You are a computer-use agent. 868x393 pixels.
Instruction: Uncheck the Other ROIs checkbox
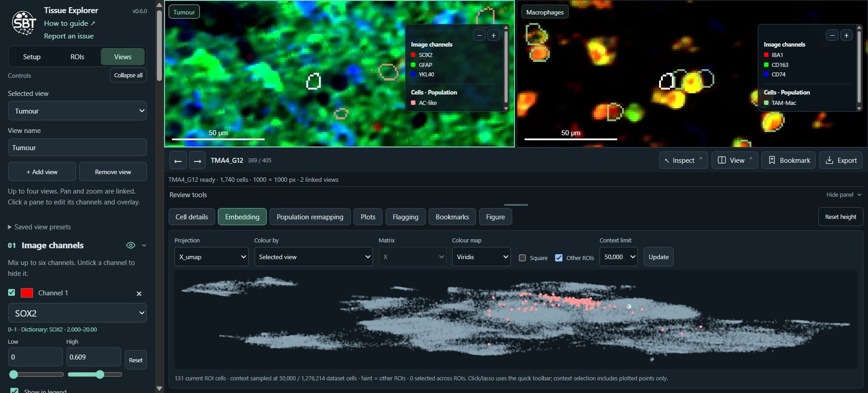pyautogui.click(x=559, y=258)
